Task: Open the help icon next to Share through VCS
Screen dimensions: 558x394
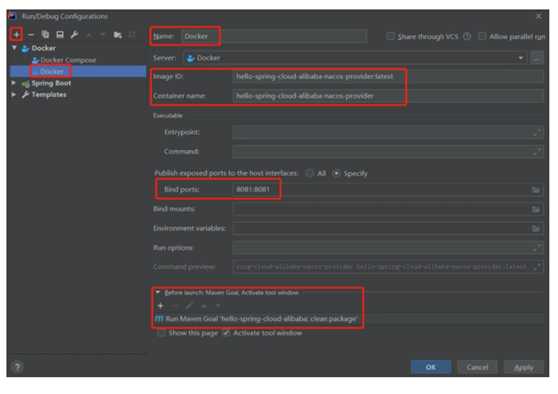Action: (x=467, y=36)
